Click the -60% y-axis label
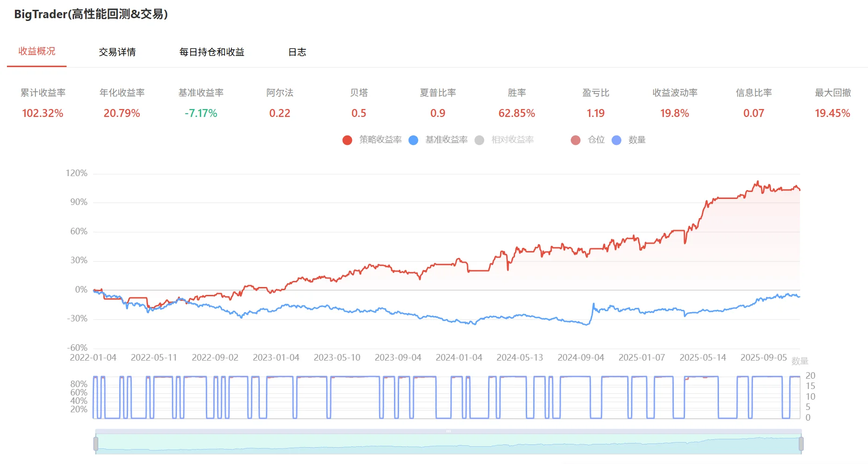Image resolution: width=868 pixels, height=464 pixels. 77,348
